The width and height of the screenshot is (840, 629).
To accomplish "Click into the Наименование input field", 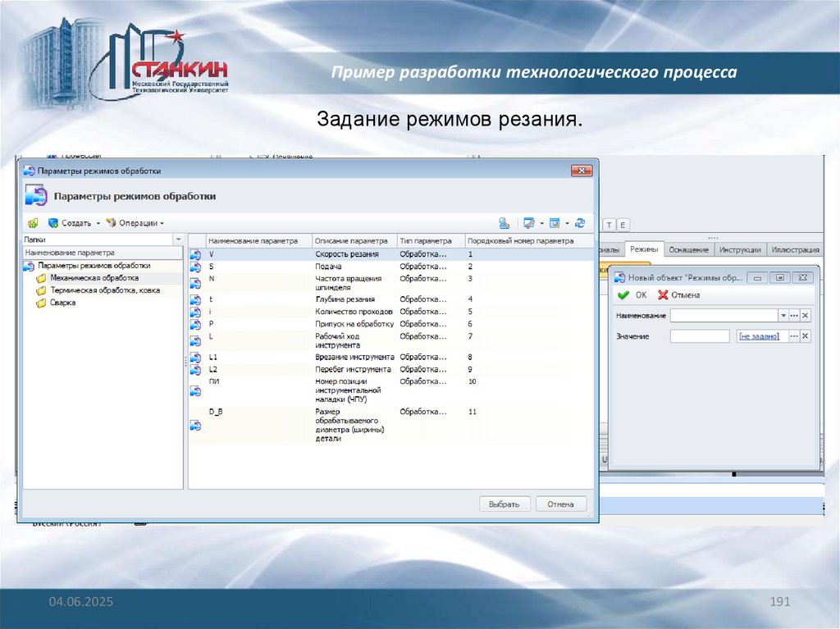I will pos(724,316).
